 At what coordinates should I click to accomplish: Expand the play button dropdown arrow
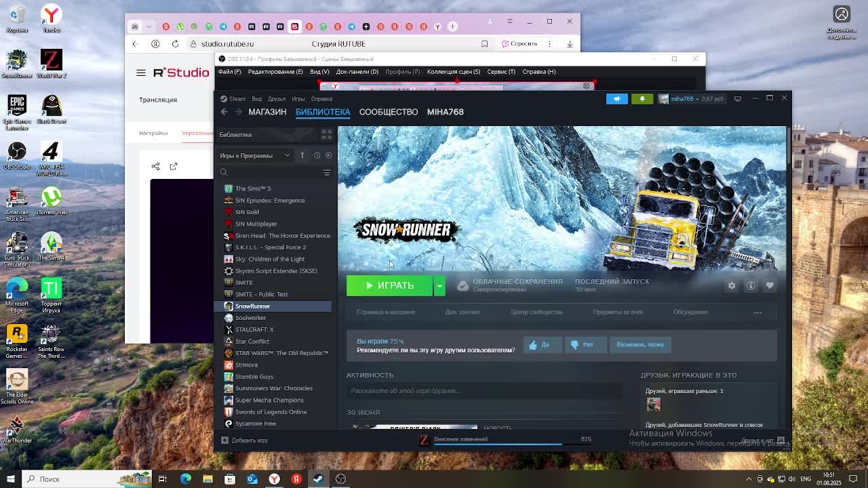(439, 285)
